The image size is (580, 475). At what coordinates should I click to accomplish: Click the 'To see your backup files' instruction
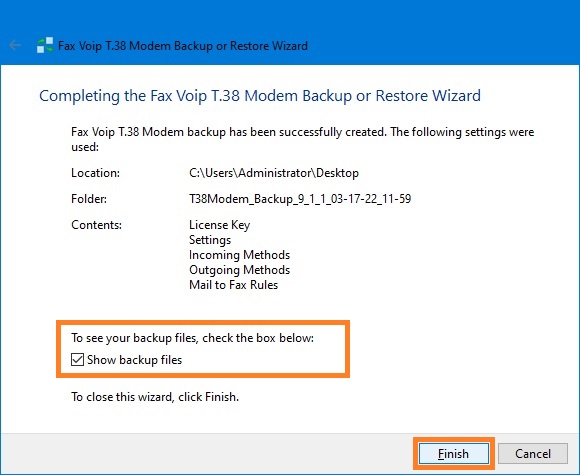point(192,338)
